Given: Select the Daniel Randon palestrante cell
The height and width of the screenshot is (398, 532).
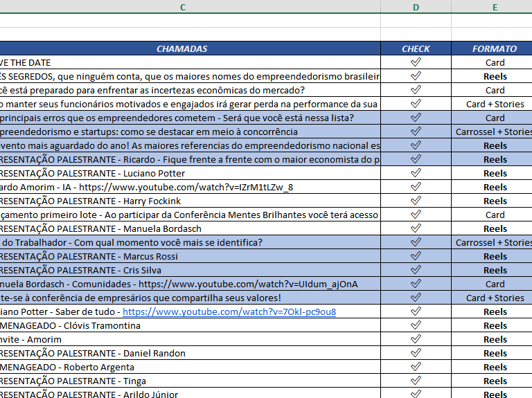Looking at the screenshot, I should tap(190, 353).
